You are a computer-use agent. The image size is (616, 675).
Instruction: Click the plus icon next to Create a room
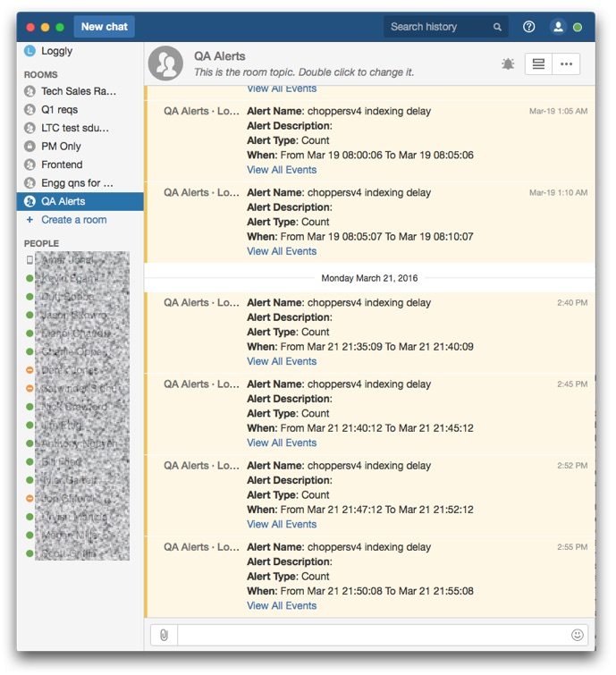click(30, 220)
